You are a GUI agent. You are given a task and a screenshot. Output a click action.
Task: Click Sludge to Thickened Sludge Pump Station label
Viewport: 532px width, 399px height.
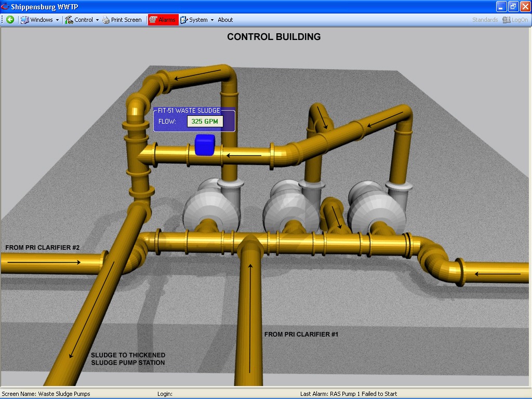[x=128, y=359]
